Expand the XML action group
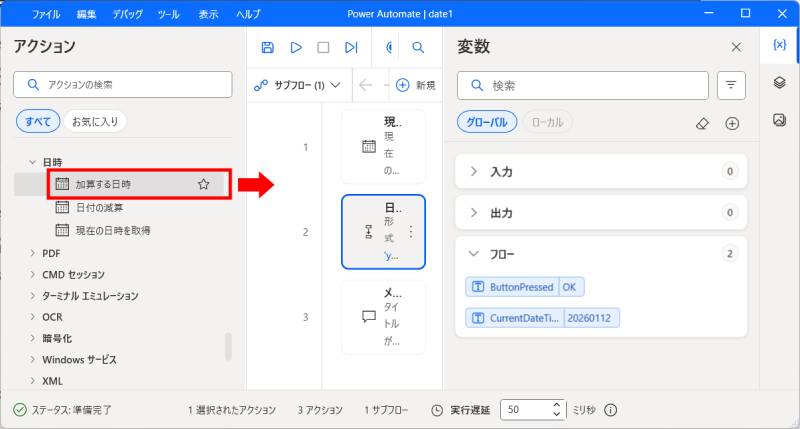800x429 pixels. 33,381
